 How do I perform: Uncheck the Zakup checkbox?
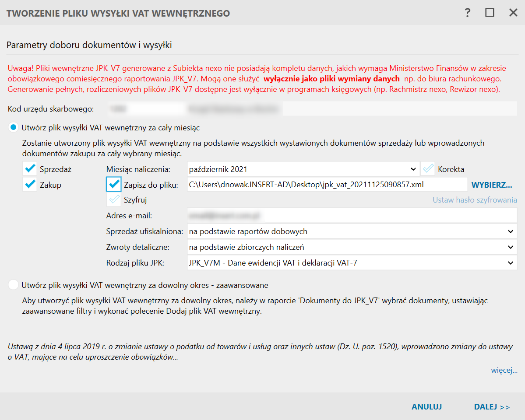30,185
